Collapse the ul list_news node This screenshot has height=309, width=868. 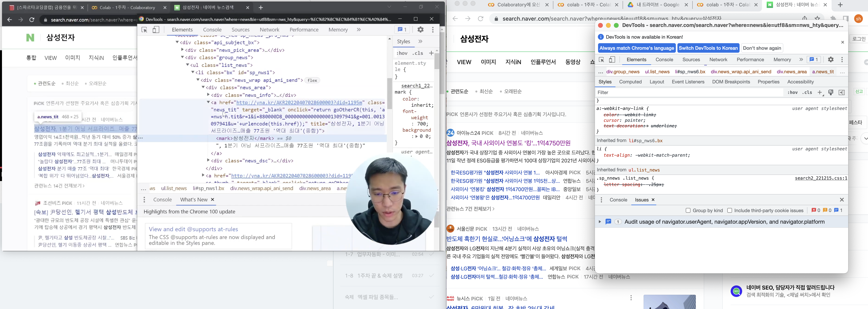click(187, 65)
